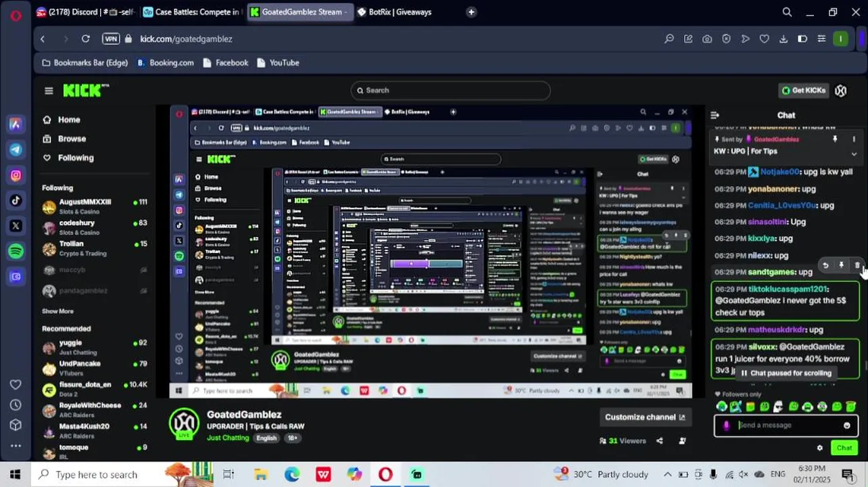
Task: Open fissure_dota_en recommended channel
Action: (95, 389)
